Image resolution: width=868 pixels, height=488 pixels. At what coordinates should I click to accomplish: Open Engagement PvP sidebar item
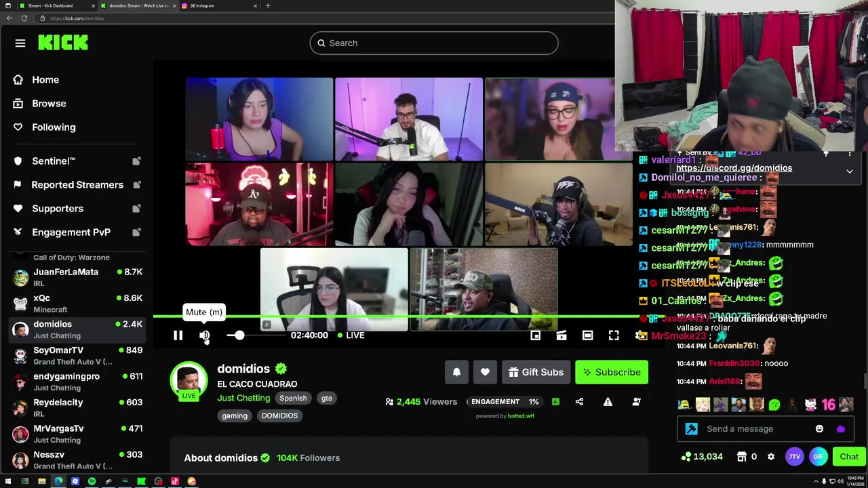(76, 232)
